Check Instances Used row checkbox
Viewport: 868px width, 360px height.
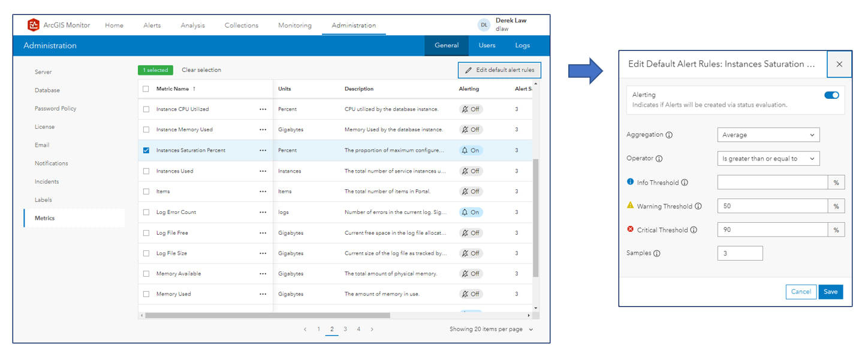coord(146,171)
